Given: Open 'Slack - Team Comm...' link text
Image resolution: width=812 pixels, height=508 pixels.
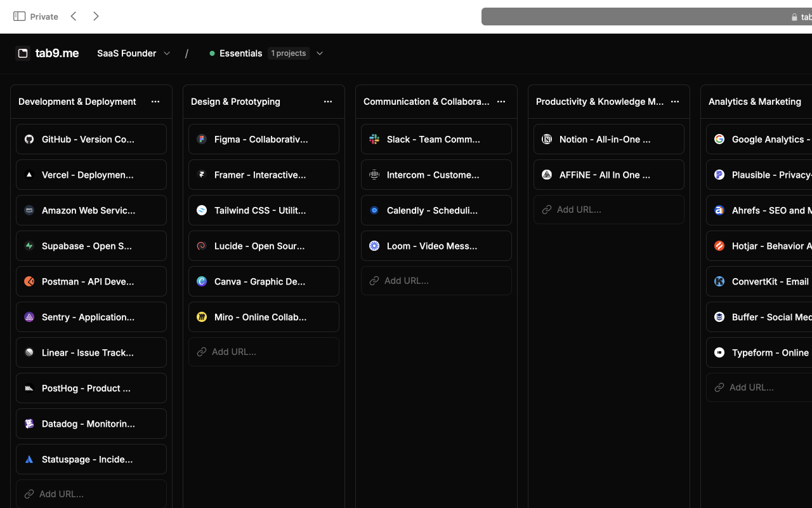Looking at the screenshot, I should click(x=433, y=139).
